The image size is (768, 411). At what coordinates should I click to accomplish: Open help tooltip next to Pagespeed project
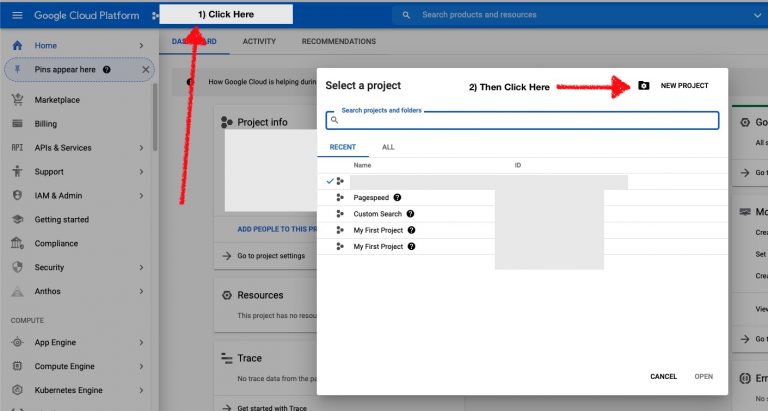398,198
